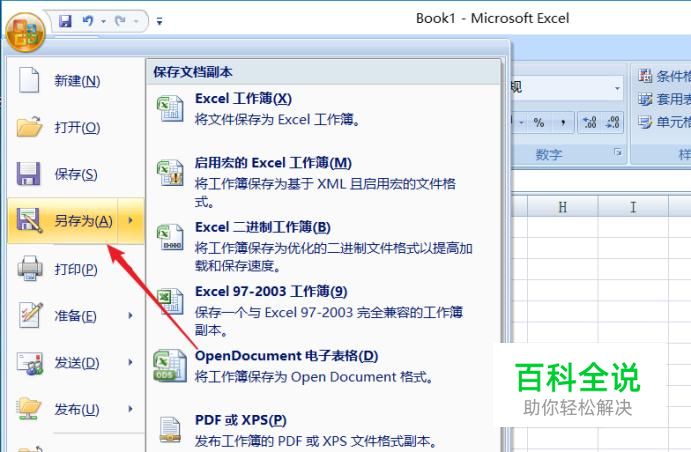Image resolution: width=691 pixels, height=452 pixels.
Task: Click the 套用表格格式 table format icon
Action: (x=645, y=99)
